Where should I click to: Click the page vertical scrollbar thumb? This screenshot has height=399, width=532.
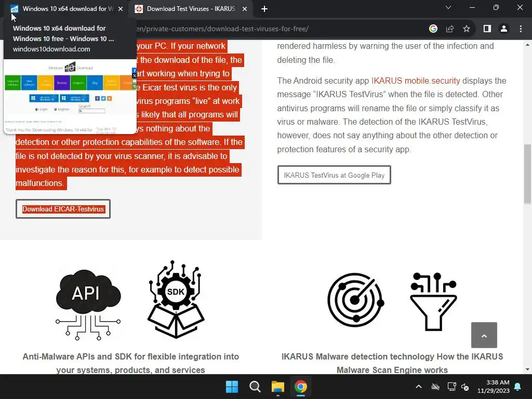tap(528, 174)
